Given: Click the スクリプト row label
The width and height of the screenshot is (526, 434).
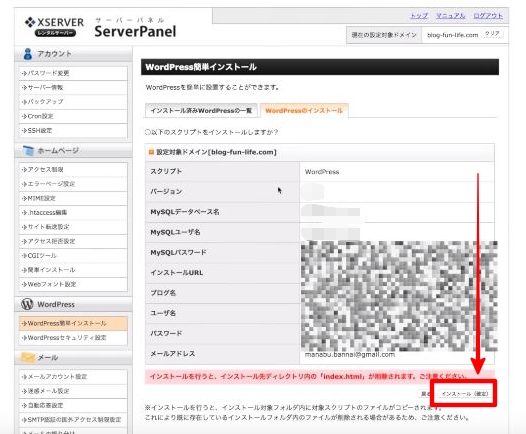Looking at the screenshot, I should pyautogui.click(x=166, y=171).
